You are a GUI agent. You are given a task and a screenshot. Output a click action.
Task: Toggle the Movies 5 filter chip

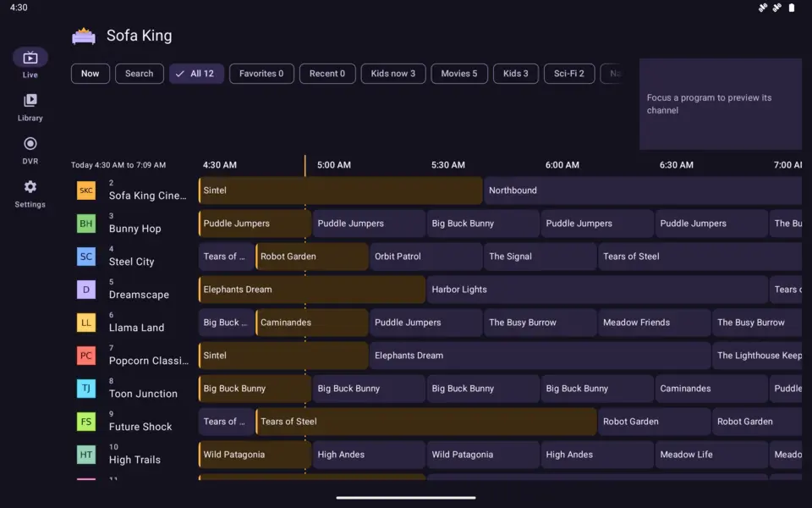pos(459,74)
